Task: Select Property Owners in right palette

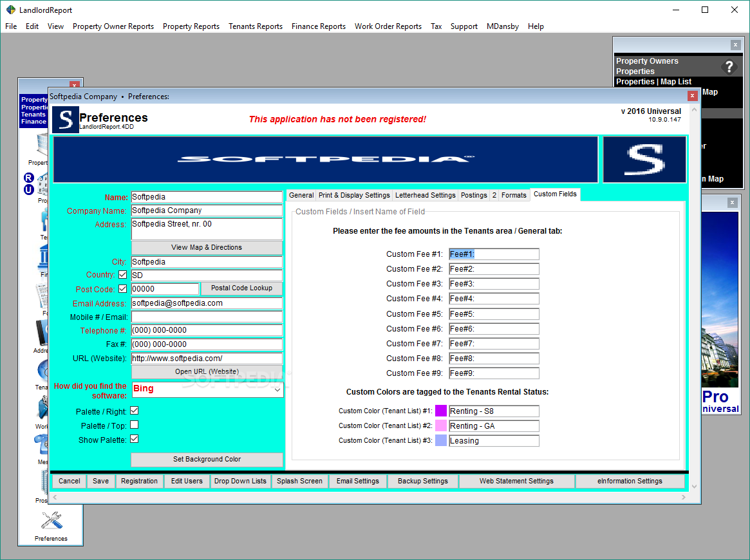Action: click(x=647, y=61)
